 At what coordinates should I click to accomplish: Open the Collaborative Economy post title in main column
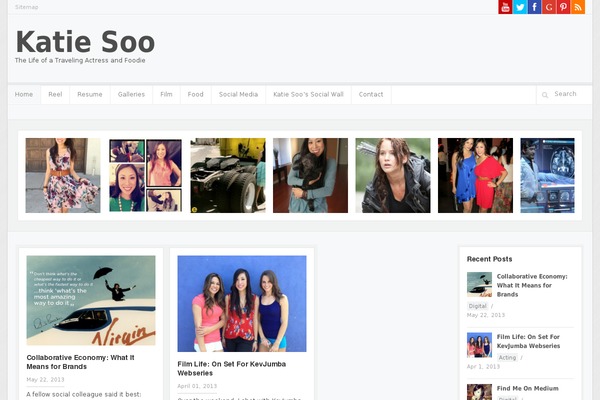80,362
